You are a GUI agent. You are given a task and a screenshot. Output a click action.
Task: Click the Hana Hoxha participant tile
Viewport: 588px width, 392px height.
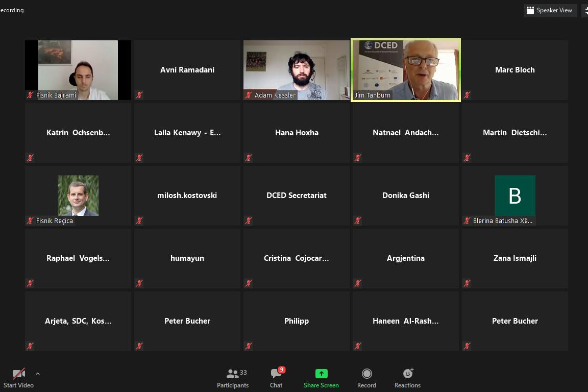click(x=296, y=133)
